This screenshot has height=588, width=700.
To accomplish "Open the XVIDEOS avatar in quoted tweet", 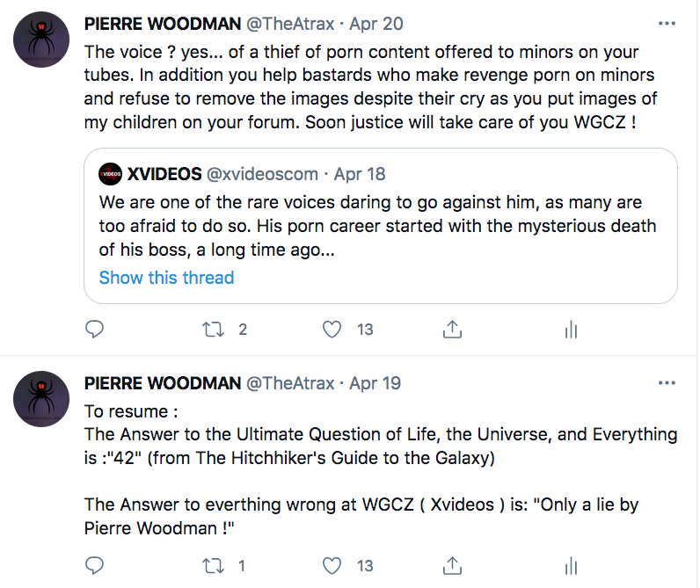I will click(x=110, y=174).
